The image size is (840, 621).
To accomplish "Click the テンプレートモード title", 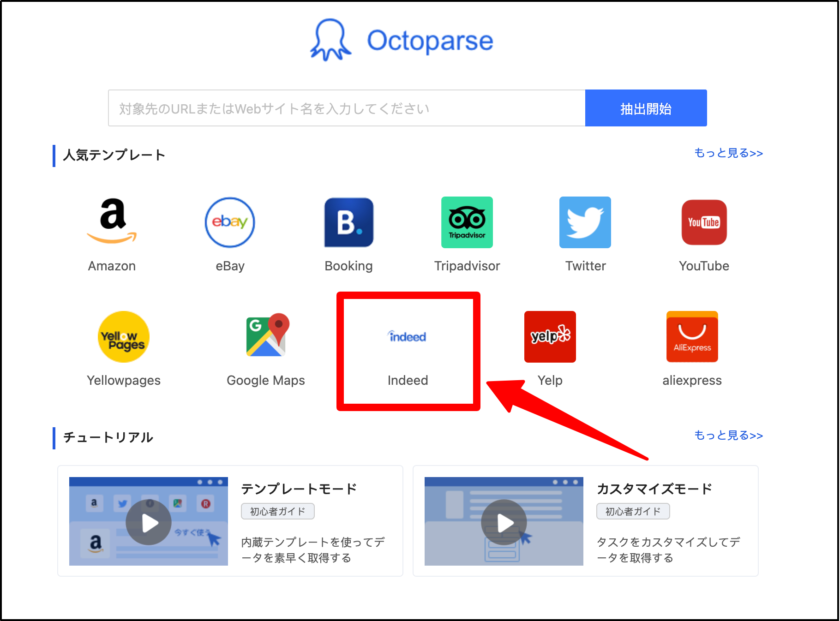I will click(x=299, y=489).
